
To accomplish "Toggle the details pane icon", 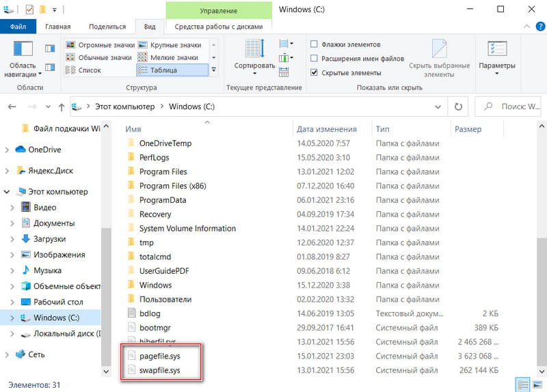I will point(50,67).
